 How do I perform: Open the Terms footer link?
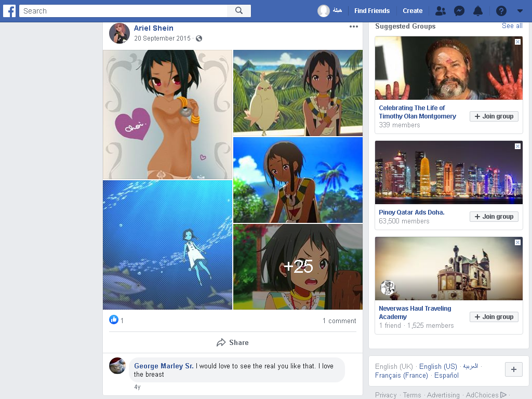412,395
